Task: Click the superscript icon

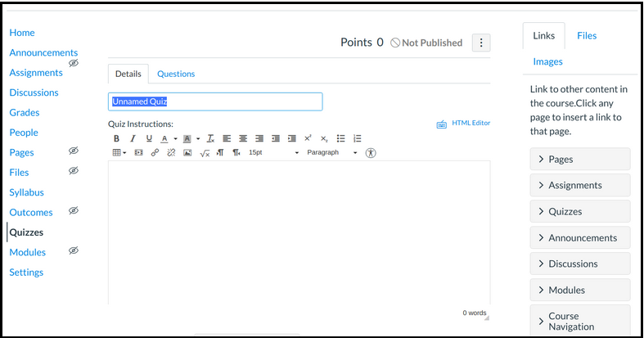Action: coord(308,138)
